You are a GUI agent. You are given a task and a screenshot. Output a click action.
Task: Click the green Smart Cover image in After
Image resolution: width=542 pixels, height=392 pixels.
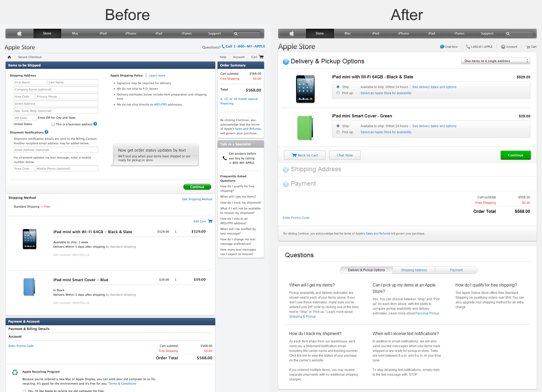(305, 128)
